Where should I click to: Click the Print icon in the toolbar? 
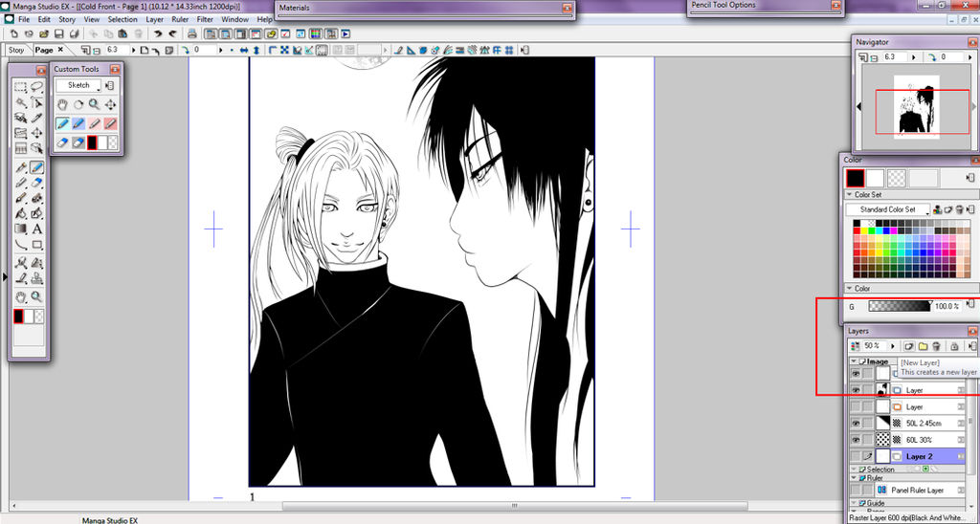point(191,33)
